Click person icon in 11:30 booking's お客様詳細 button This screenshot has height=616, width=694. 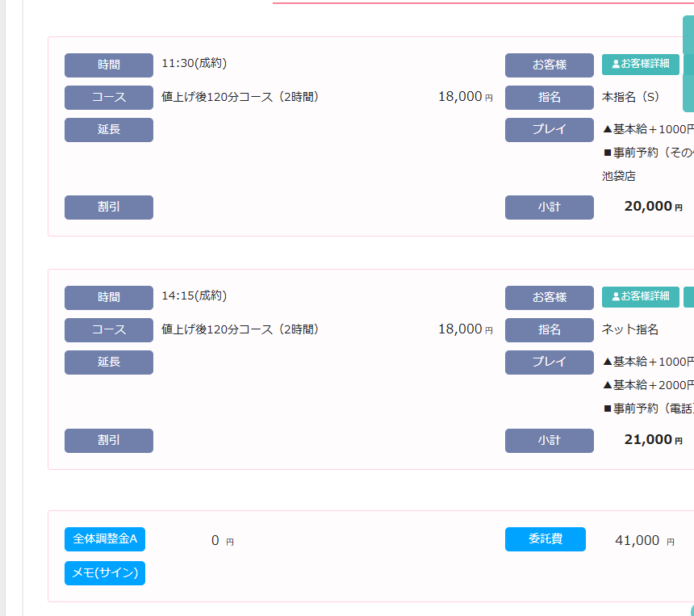click(x=616, y=64)
